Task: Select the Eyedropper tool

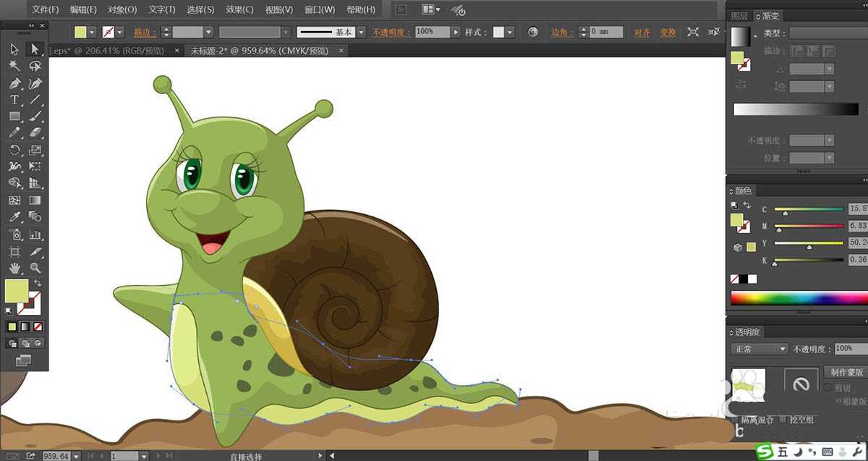Action: point(14,217)
